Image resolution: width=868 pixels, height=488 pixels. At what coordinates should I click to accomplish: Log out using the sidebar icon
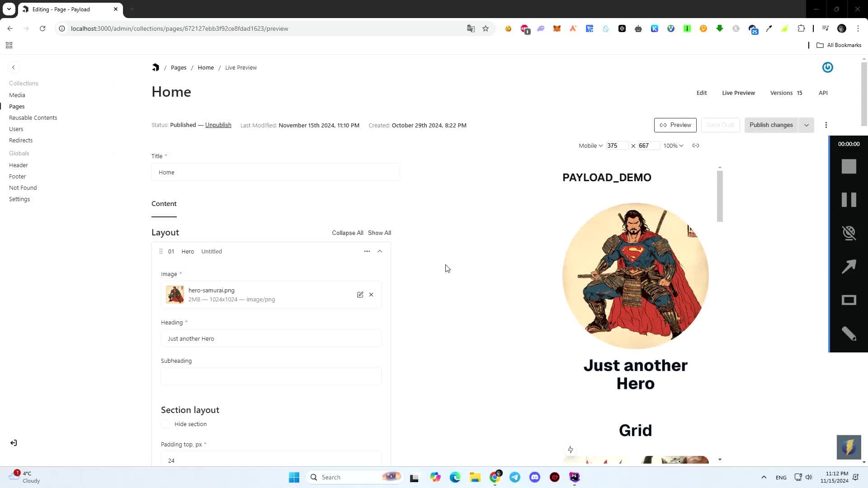pyautogui.click(x=14, y=443)
